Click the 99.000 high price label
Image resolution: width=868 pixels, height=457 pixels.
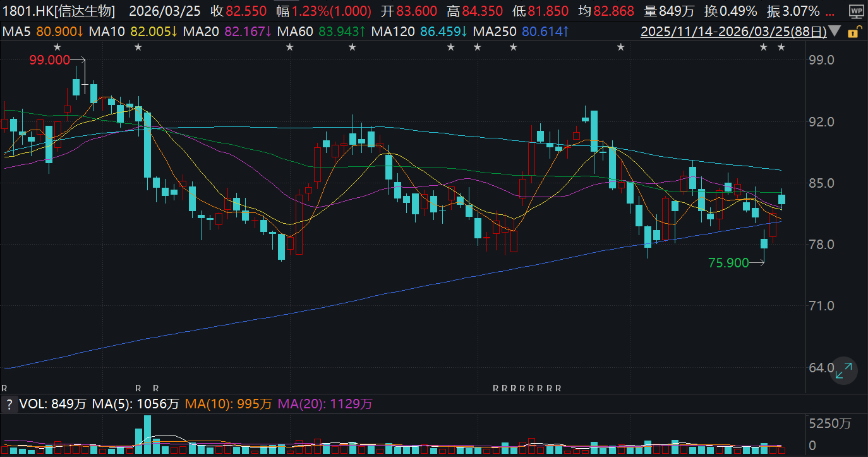49,59
